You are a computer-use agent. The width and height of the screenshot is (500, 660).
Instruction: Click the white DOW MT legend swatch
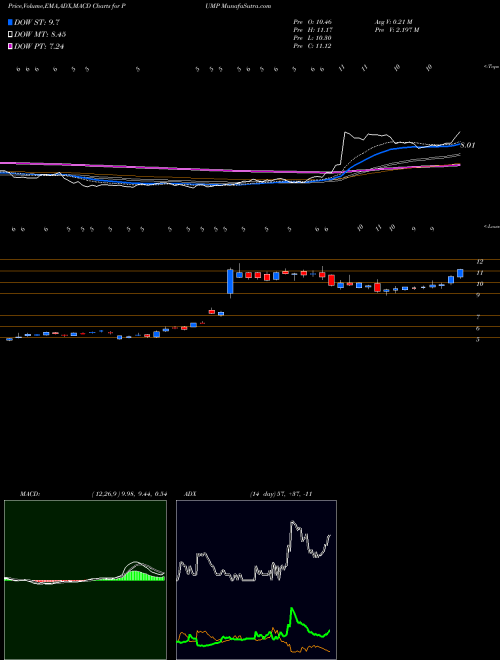coord(10,34)
